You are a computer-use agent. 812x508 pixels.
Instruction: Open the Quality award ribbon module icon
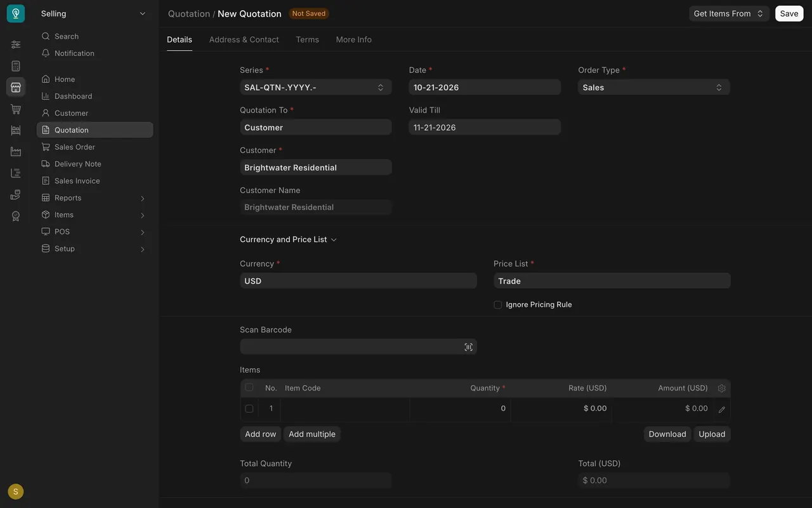pos(16,216)
